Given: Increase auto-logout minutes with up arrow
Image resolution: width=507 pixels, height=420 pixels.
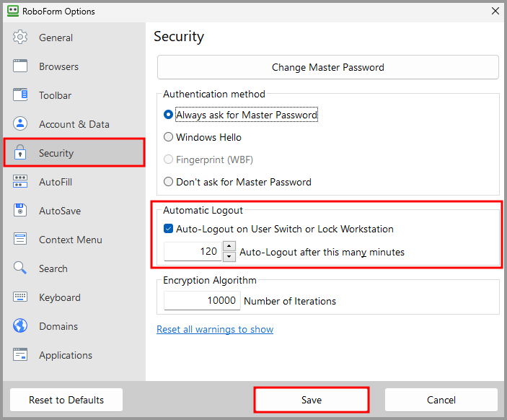Looking at the screenshot, I should click(229, 246).
